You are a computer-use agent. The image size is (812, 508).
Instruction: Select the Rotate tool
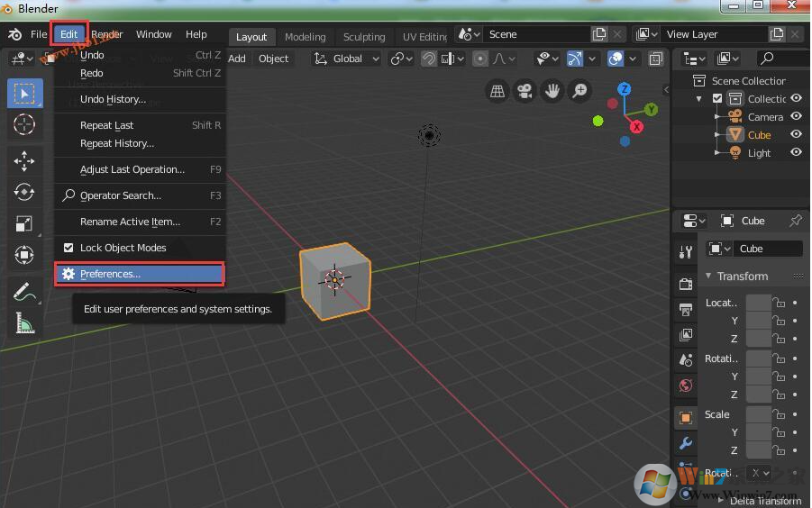24,192
